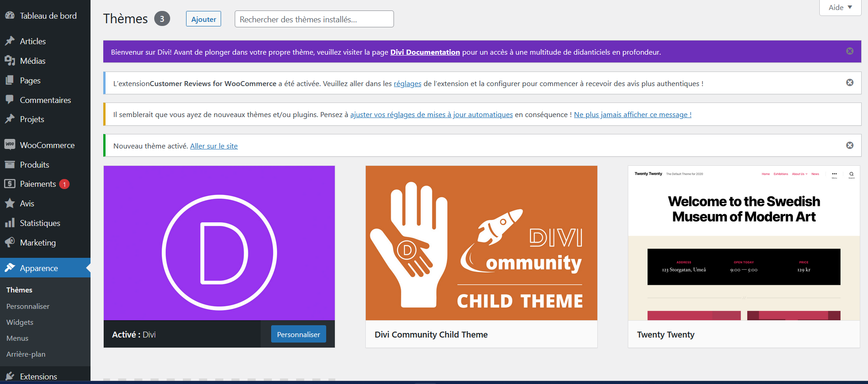Click the Produits box icon
This screenshot has width=868, height=384.
coord(10,164)
